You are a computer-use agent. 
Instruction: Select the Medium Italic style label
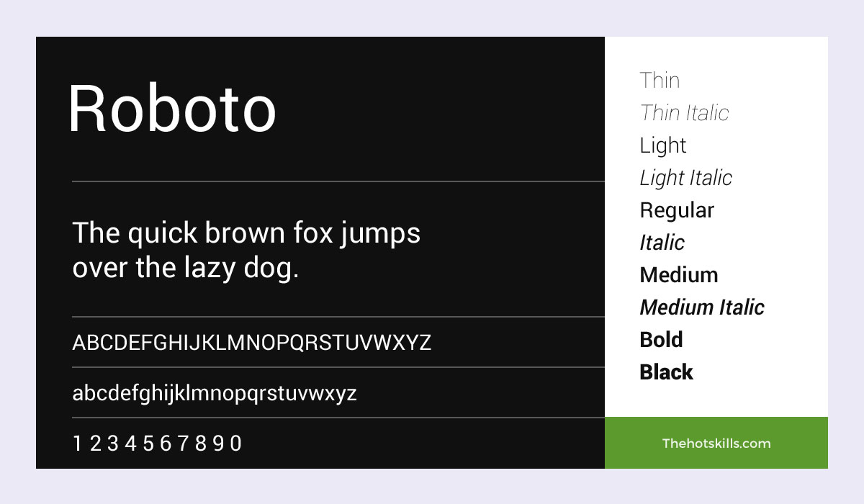(701, 307)
